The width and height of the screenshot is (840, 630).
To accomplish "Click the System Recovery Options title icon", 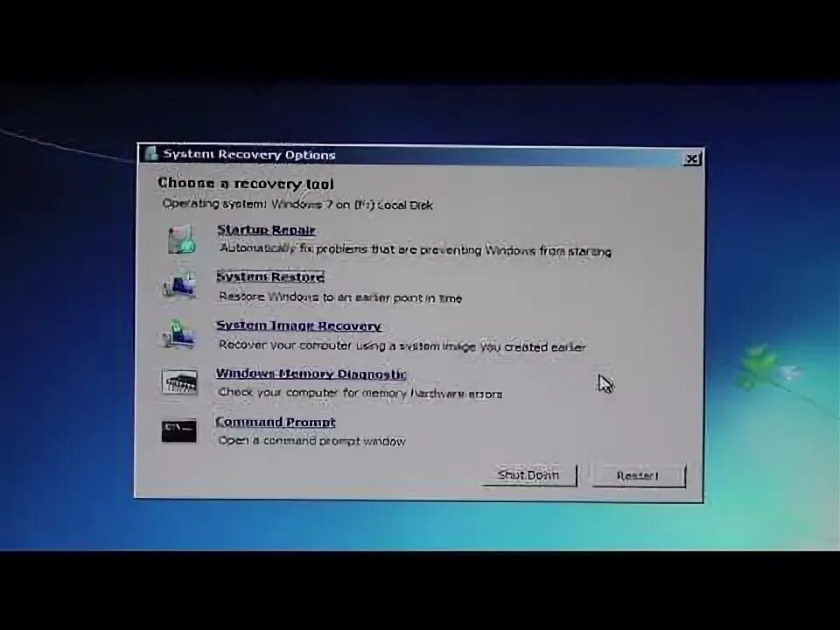I will 151,154.
